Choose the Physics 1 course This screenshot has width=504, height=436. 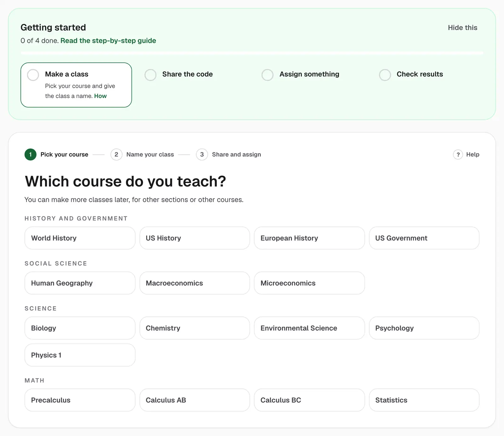(80, 355)
